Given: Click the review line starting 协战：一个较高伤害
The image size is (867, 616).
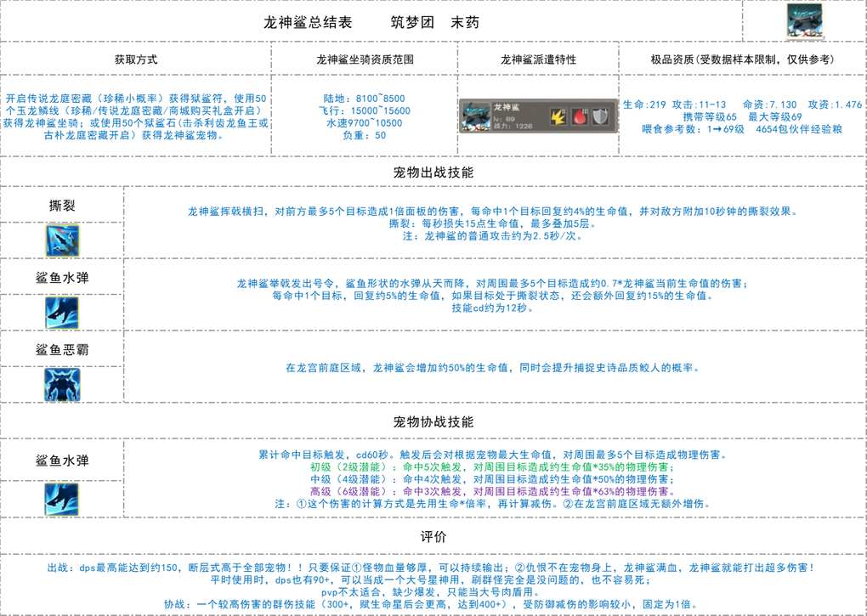Looking at the screenshot, I should [431, 604].
